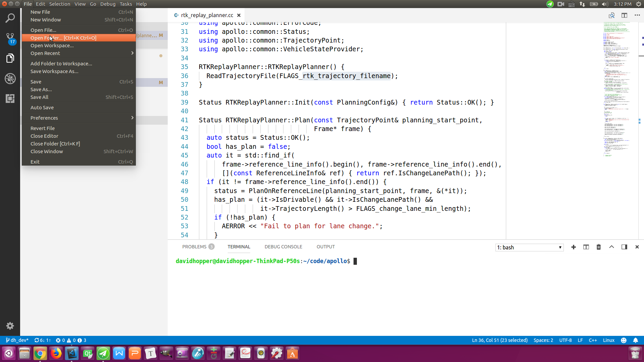Choose New Window menu entry

pos(79,20)
